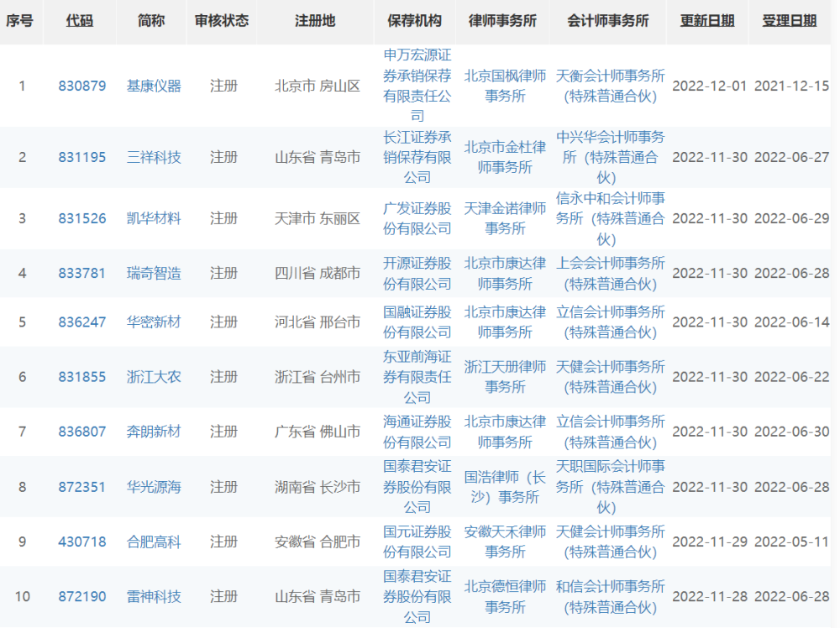This screenshot has height=628, width=840.
Task: Open the 瑞奇智造 company link
Action: (x=154, y=273)
